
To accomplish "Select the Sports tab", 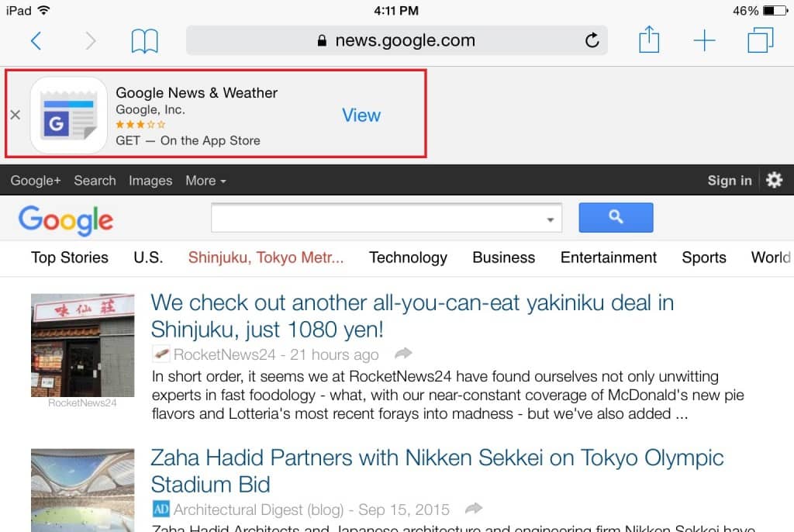I will click(704, 257).
